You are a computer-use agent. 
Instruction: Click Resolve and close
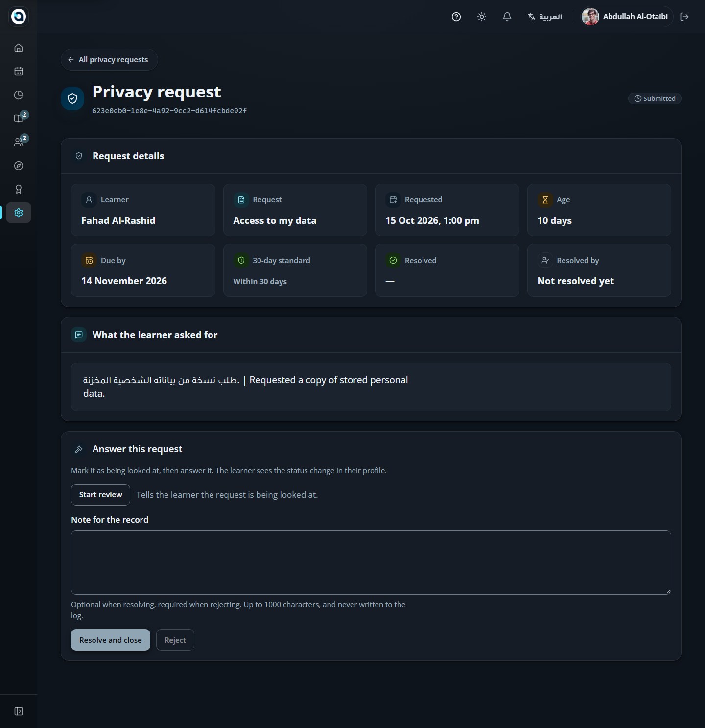(111, 640)
